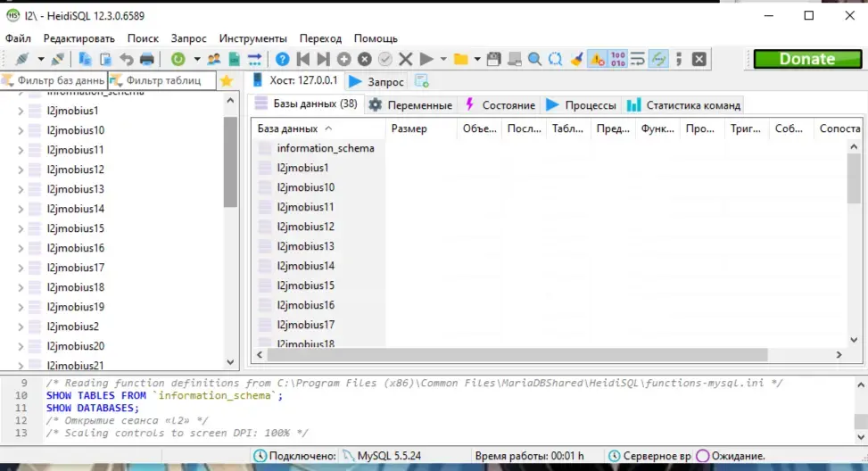Open the Переход menu
Image resolution: width=868 pixels, height=471 pixels.
tap(320, 38)
